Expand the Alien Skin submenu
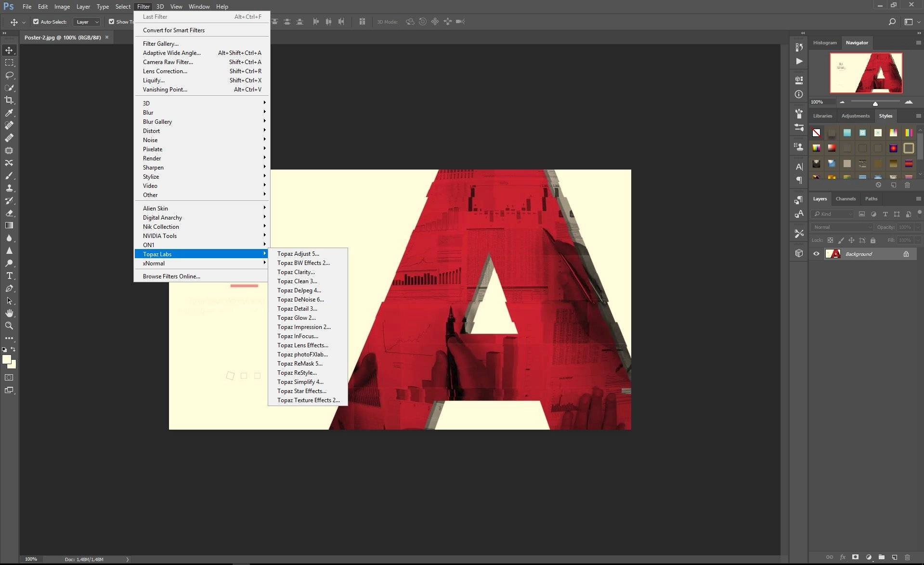 201,208
